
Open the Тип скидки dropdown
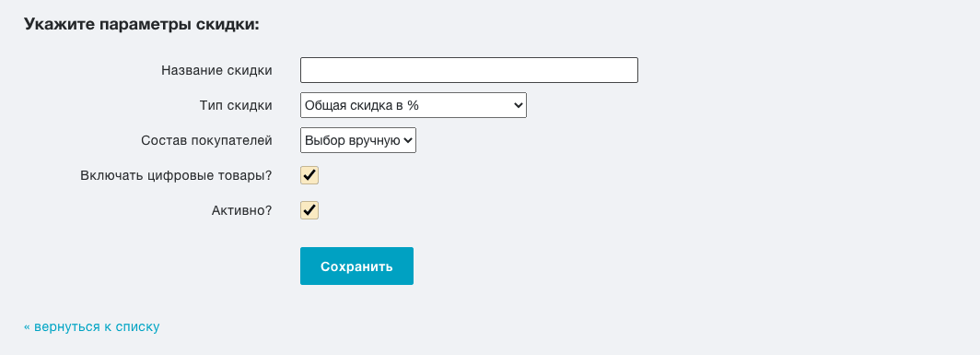(x=414, y=105)
